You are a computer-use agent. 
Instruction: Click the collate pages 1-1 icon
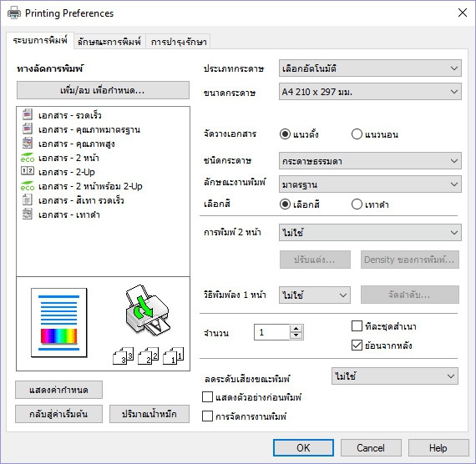[x=174, y=356]
